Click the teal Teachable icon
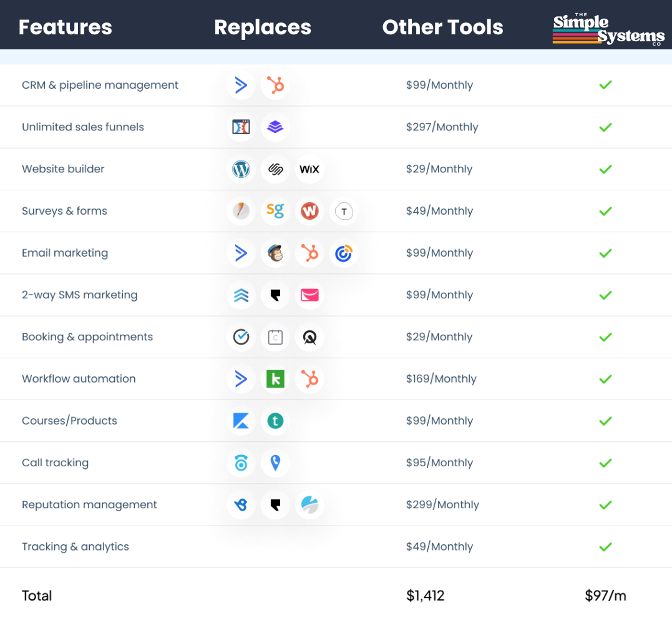The image size is (672, 628). tap(275, 421)
